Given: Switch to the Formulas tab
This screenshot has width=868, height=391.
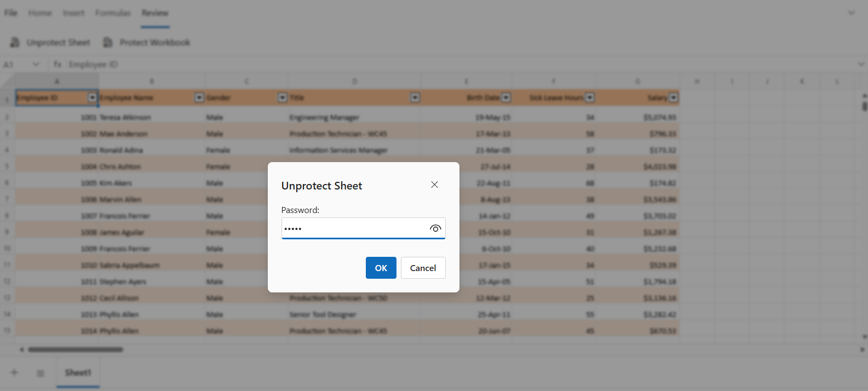Looking at the screenshot, I should (x=113, y=13).
